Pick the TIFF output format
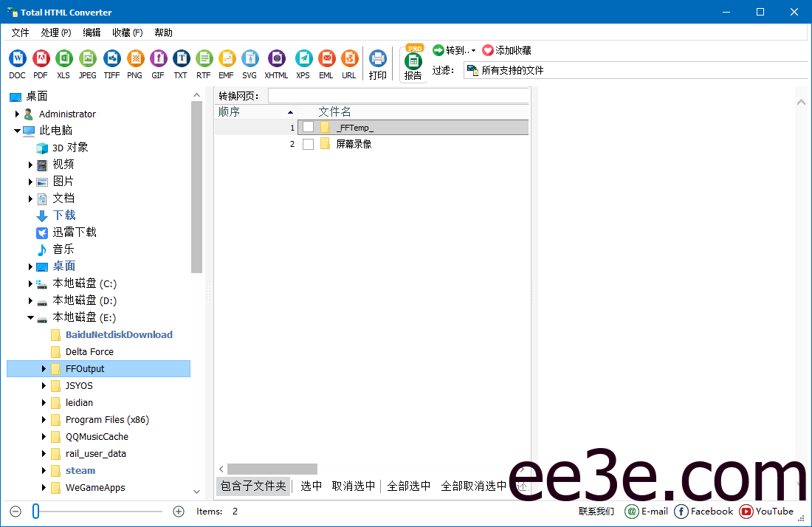The height and width of the screenshot is (527, 812). (x=111, y=58)
